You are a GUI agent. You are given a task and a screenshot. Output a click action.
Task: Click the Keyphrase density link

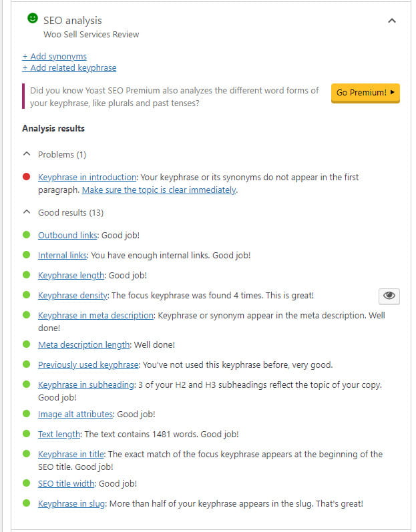click(73, 295)
